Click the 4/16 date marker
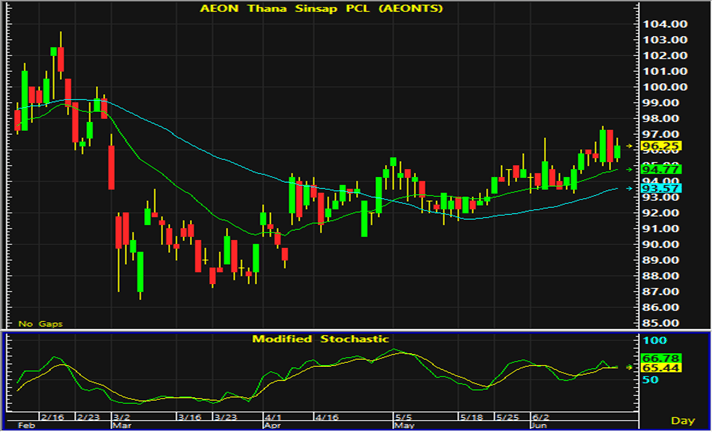This screenshot has width=713, height=432. (326, 417)
